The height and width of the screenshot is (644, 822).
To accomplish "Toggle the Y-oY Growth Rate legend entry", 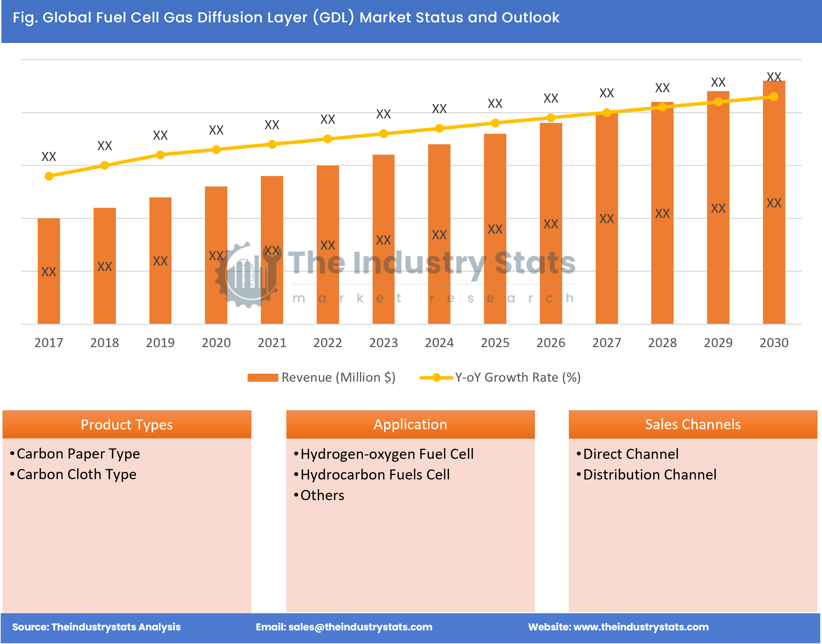I will coord(518,377).
